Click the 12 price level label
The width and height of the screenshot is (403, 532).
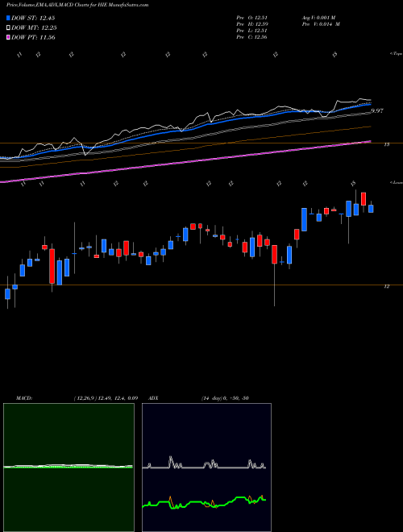click(x=386, y=286)
